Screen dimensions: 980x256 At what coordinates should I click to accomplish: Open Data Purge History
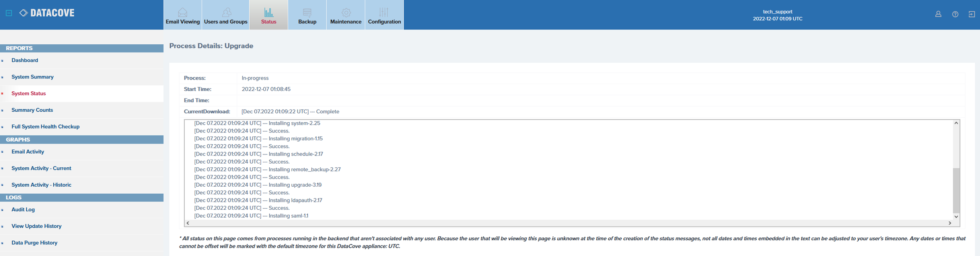(34, 243)
